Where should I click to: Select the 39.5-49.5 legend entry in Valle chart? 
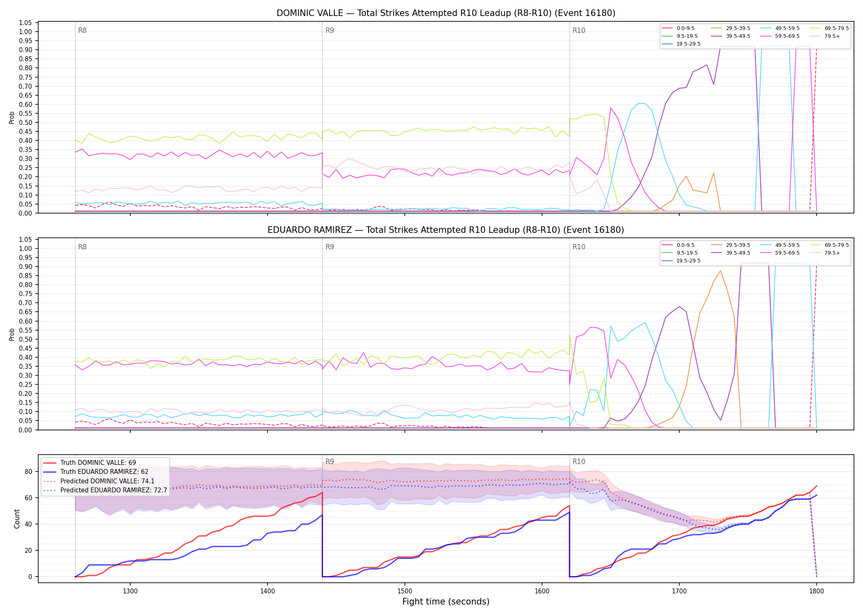(x=731, y=36)
